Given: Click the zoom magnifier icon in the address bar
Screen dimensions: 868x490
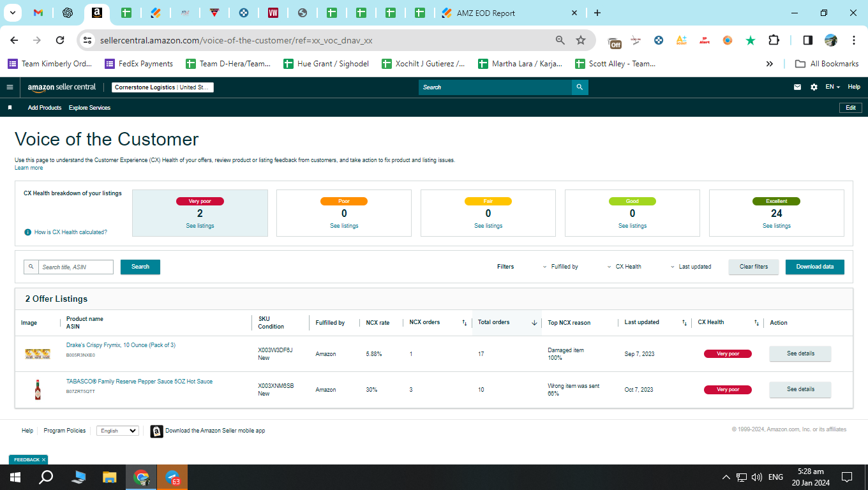Looking at the screenshot, I should 560,40.
